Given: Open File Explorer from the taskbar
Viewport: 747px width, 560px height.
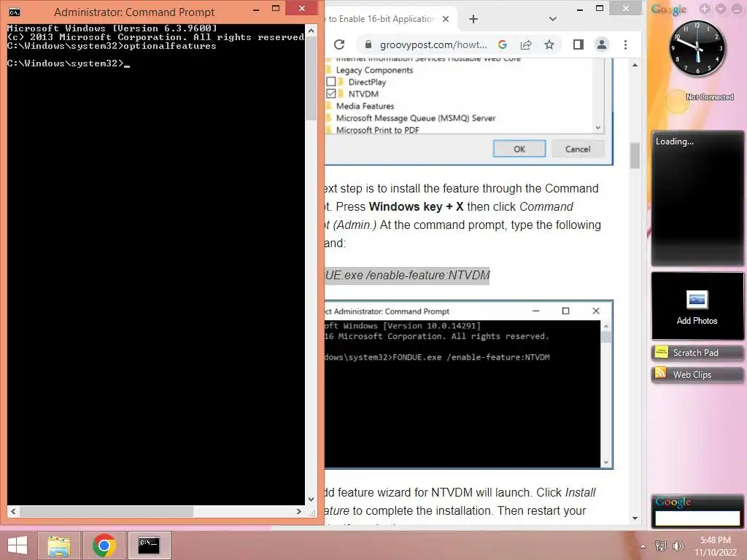Looking at the screenshot, I should pos(59,545).
